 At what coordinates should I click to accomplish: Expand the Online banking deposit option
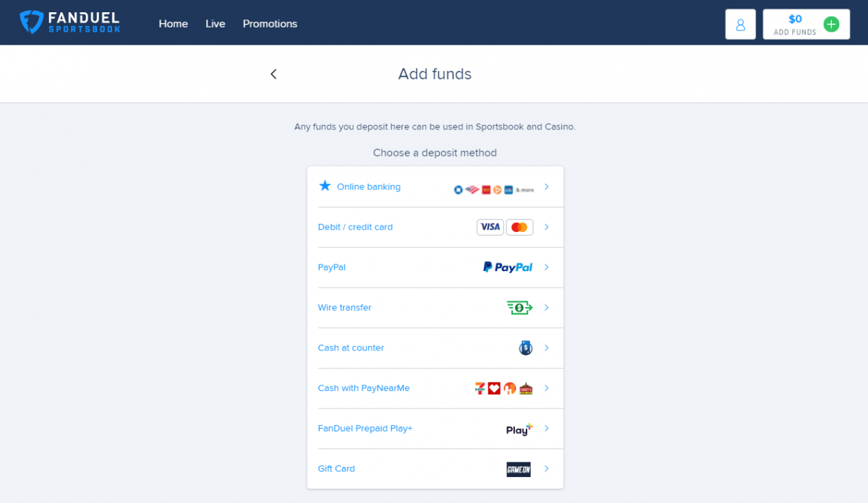click(x=547, y=186)
